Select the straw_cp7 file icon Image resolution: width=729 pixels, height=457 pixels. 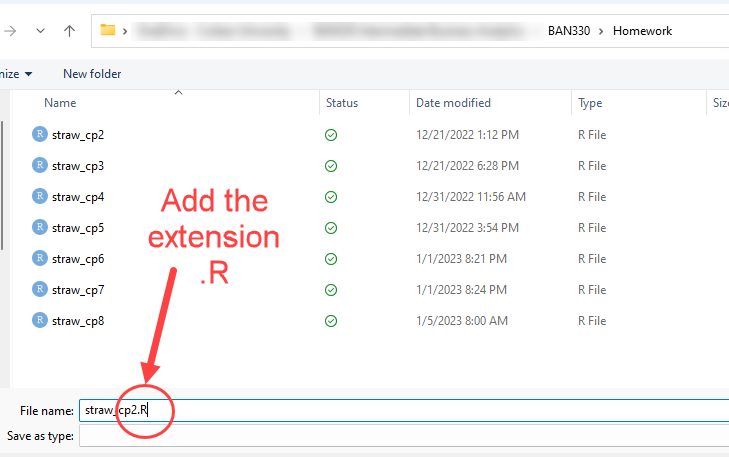tap(40, 289)
